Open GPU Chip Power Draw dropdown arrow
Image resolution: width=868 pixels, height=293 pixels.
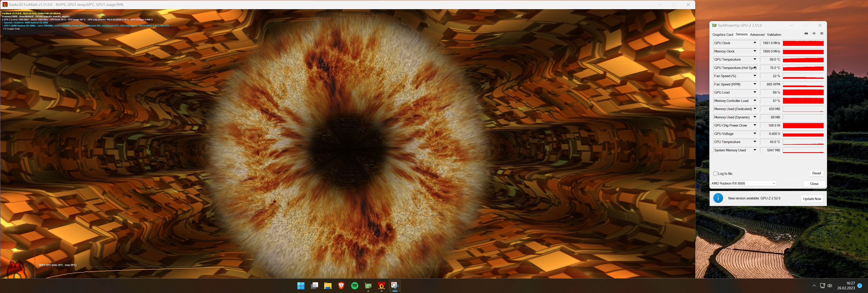pos(755,125)
